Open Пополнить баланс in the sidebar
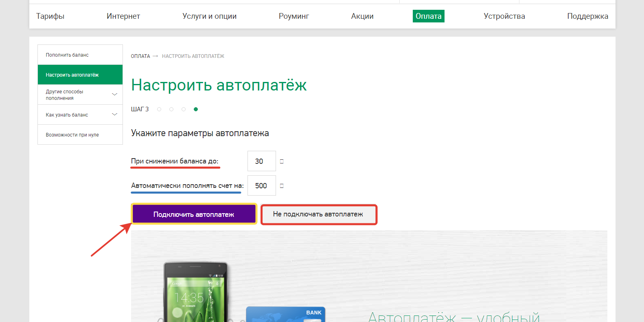644x322 pixels. coord(80,55)
